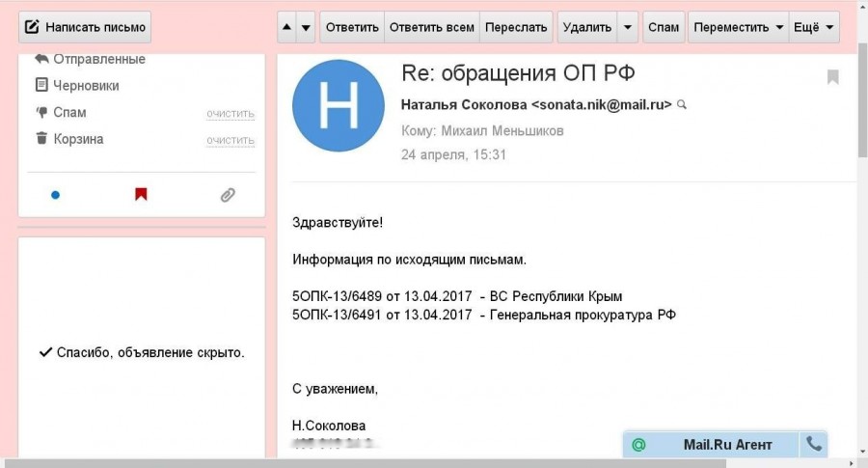Filter unread messages with the blue dot
Image resolution: width=868 pixels, height=468 pixels.
55,195
